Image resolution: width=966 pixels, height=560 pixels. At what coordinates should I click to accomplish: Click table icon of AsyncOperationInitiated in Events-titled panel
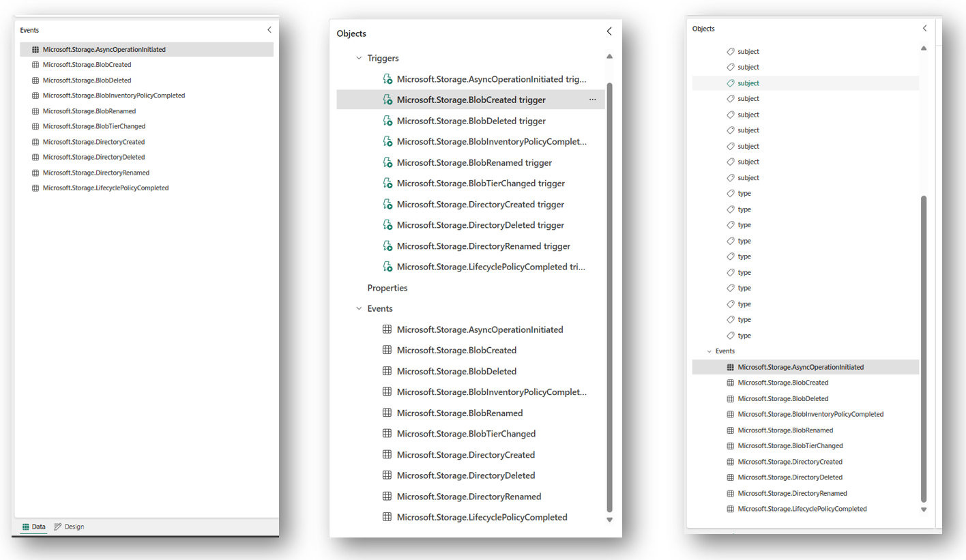pos(35,49)
